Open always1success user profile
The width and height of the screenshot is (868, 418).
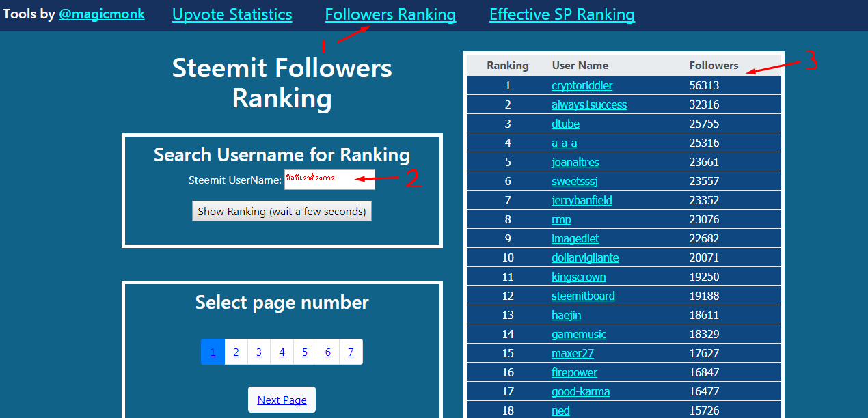pos(589,104)
